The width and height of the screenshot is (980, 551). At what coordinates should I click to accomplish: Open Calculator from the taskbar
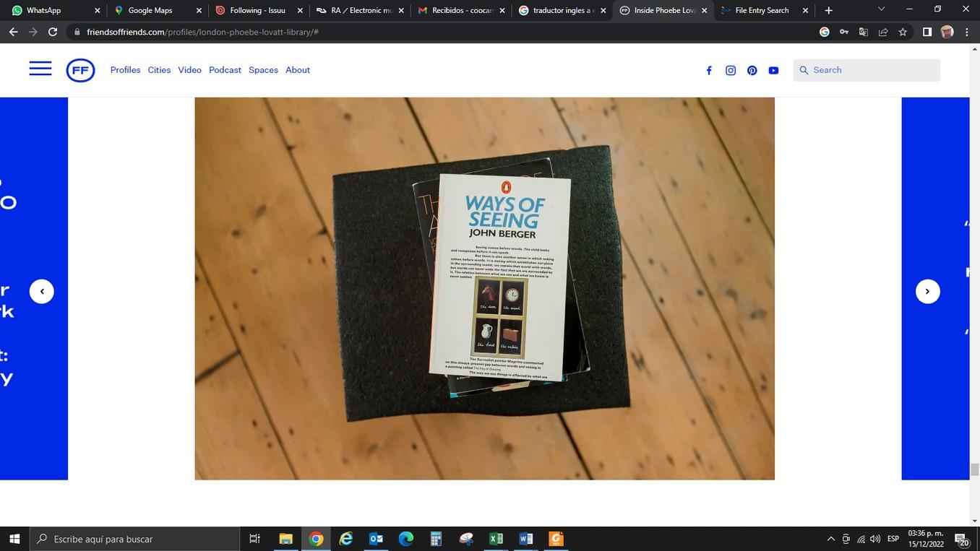[436, 539]
